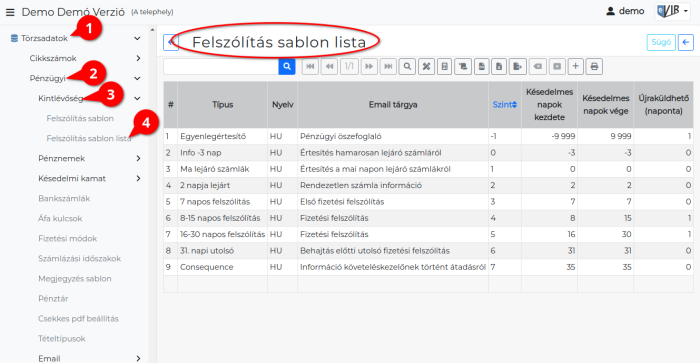Viewport: 700px width, 363px height.
Task: Click the Súgó help button
Action: click(661, 42)
